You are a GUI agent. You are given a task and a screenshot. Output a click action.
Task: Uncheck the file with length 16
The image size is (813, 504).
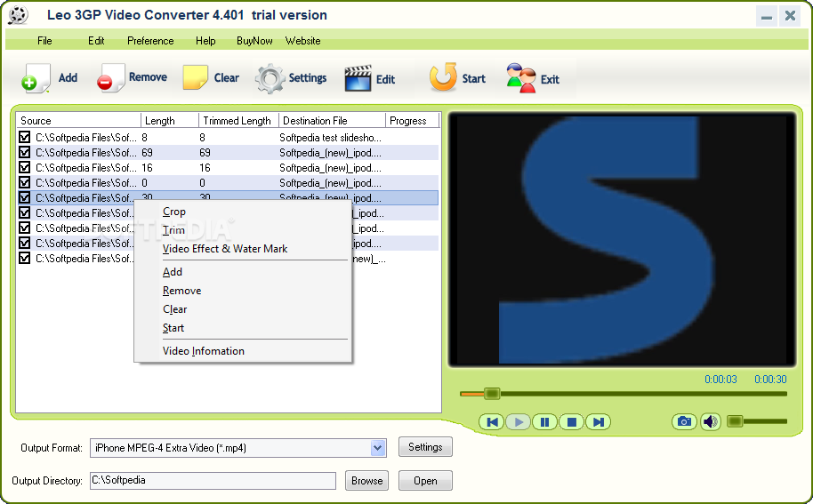(x=24, y=167)
